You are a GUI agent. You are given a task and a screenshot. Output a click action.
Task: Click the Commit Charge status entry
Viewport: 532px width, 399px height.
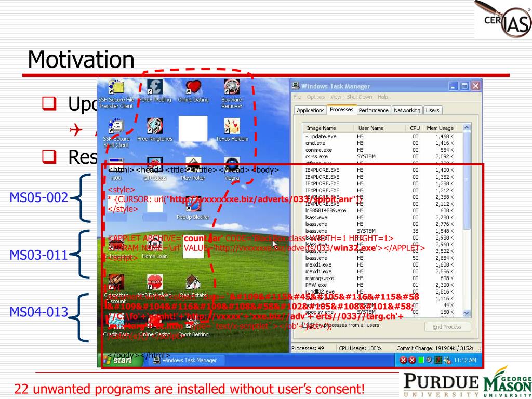(435, 348)
